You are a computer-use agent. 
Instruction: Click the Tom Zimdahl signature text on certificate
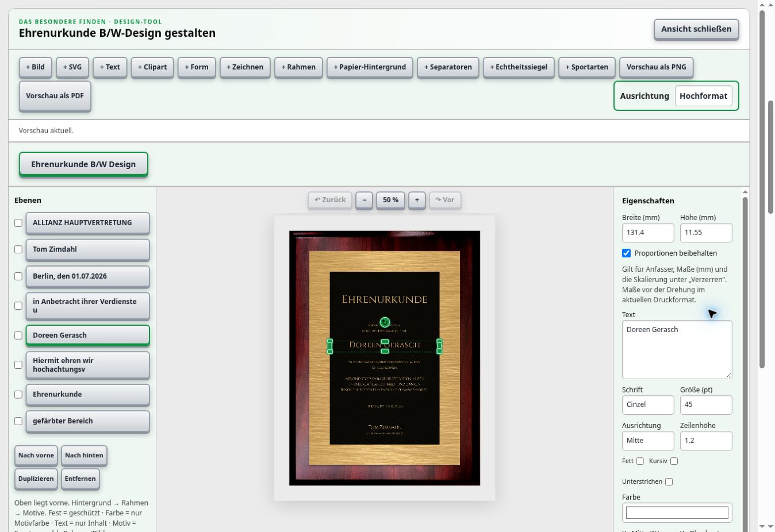coord(385,427)
